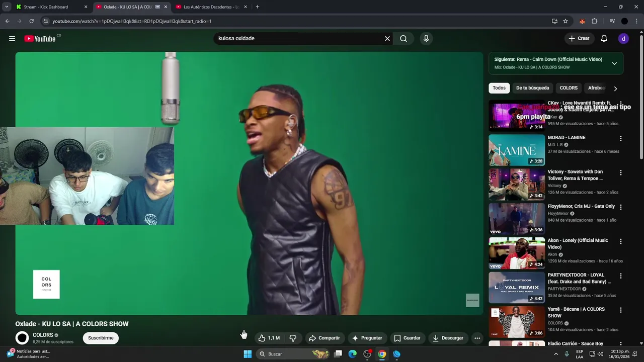Collapse the mix playlist panel chevron

(x=614, y=63)
